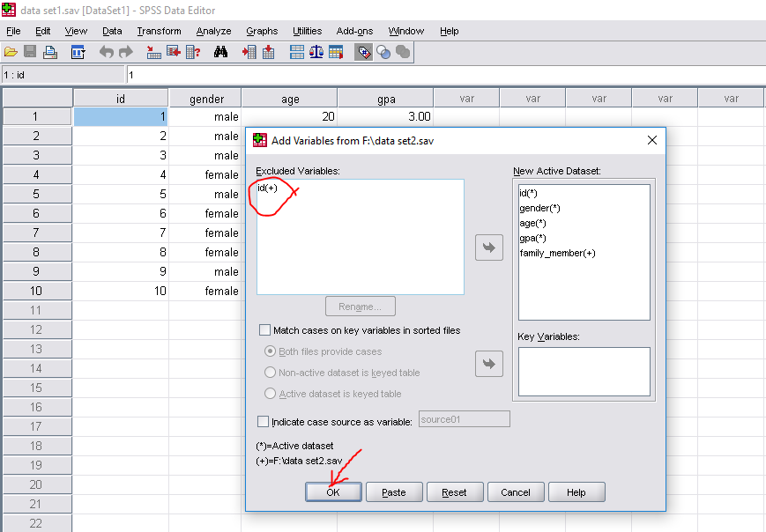Viewport: 766px width, 532px height.
Task: Click the age column header
Action: [x=290, y=99]
